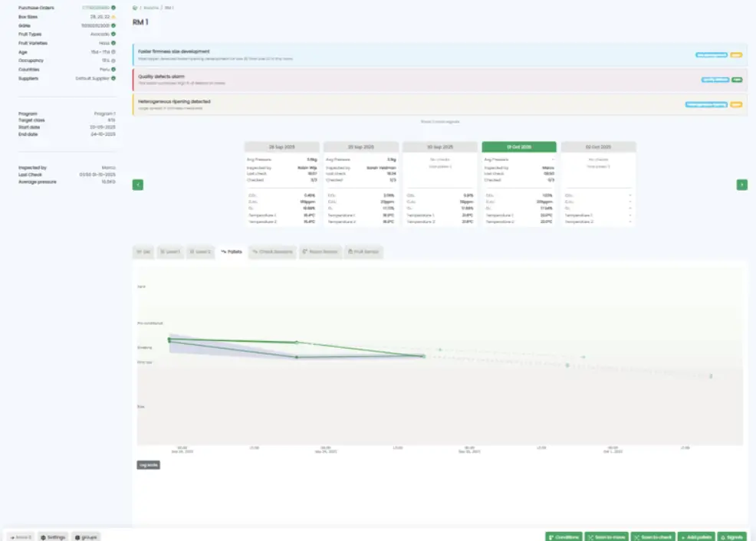The height and width of the screenshot is (541, 756).
Task: Click the warning icon next to Box Sizes
Action: [x=113, y=16]
